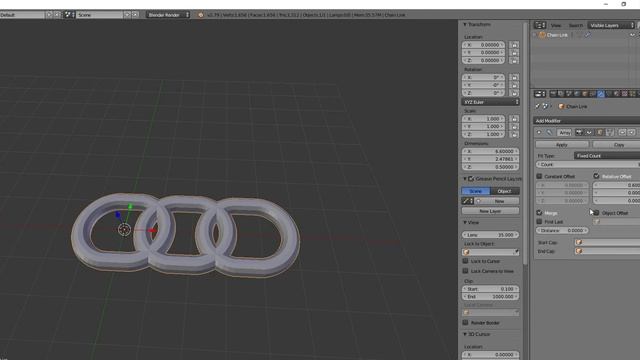Open the Fit Type Fixed Count dropdown
The width and height of the screenshot is (640, 360).
pos(607,156)
